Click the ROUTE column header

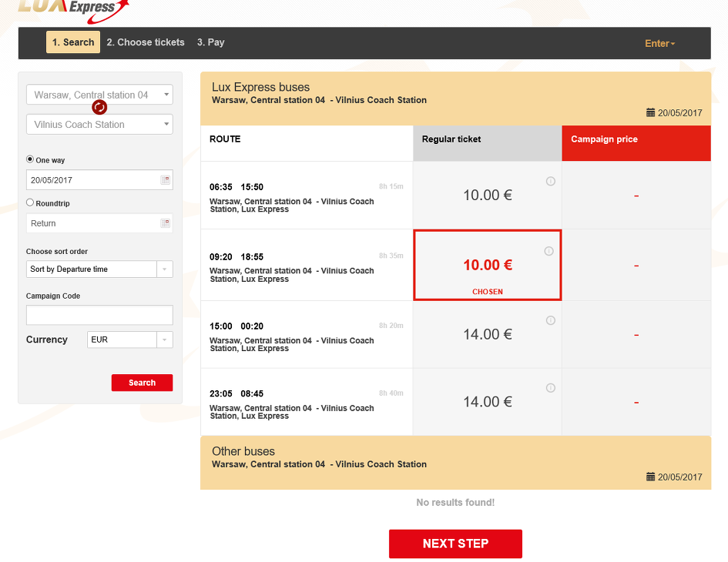point(307,143)
